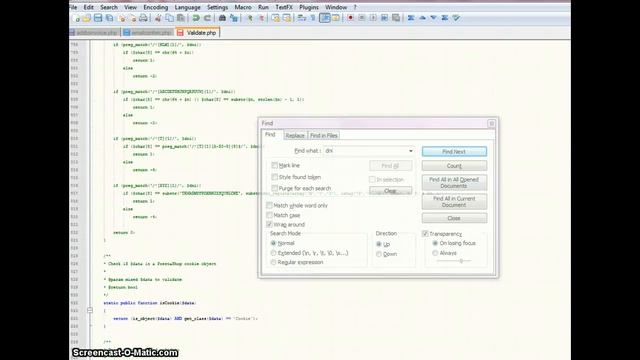The height and width of the screenshot is (360, 640).
Task: Open the Find what history dropdown
Action: pos(411,151)
